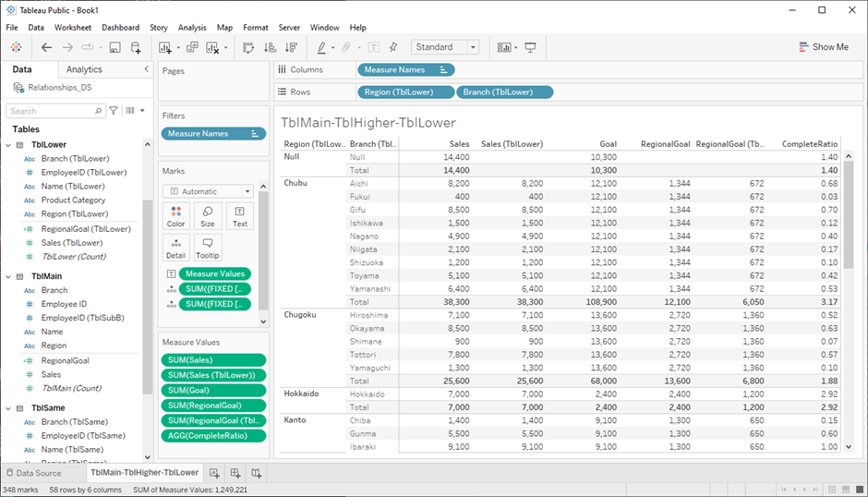Select the Product Category field
Viewport: 868px width, 497px height.
pos(73,200)
